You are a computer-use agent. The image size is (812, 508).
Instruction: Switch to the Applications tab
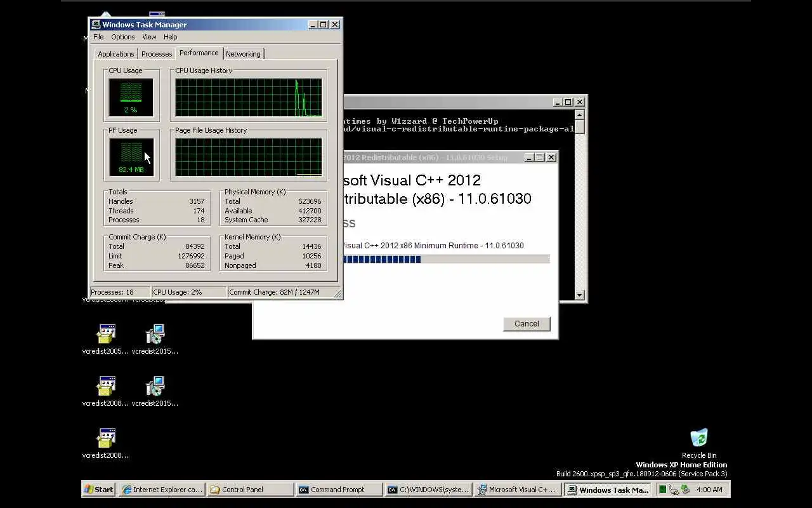coord(116,54)
